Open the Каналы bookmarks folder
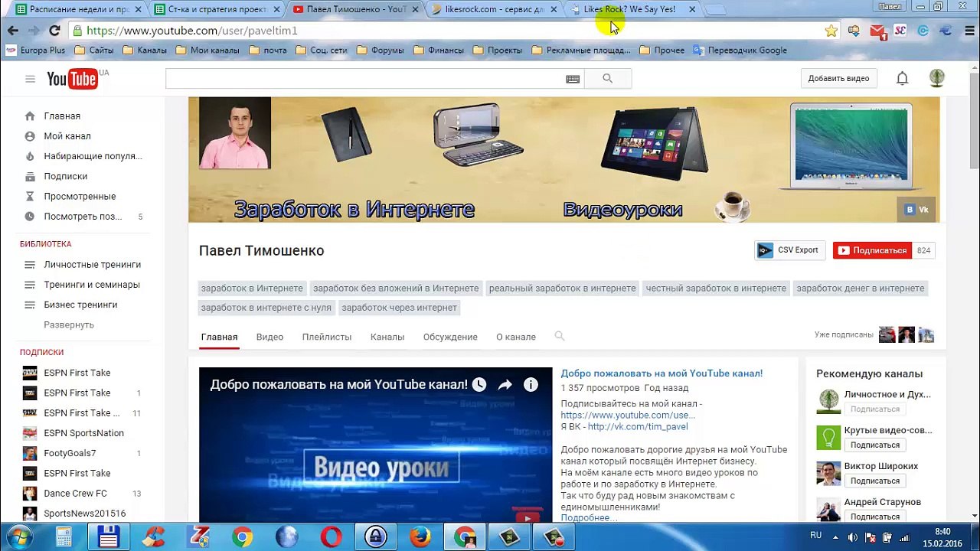This screenshot has width=980, height=551. click(145, 51)
